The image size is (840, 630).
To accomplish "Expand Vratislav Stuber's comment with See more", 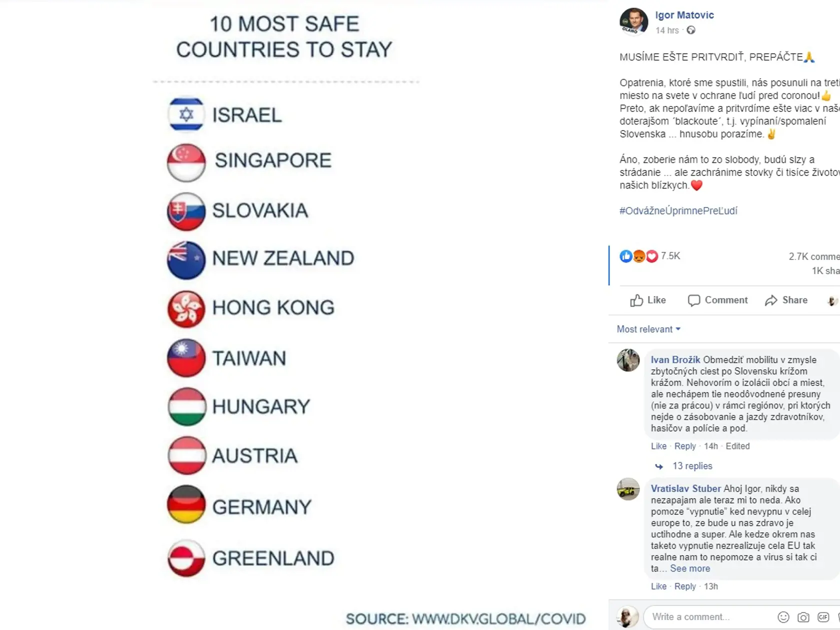I will point(690,568).
